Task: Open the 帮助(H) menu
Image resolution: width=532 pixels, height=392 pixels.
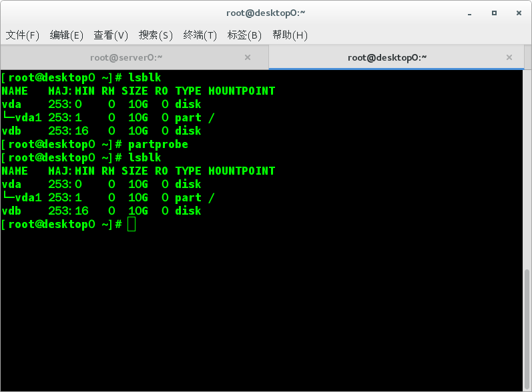Action: point(290,35)
